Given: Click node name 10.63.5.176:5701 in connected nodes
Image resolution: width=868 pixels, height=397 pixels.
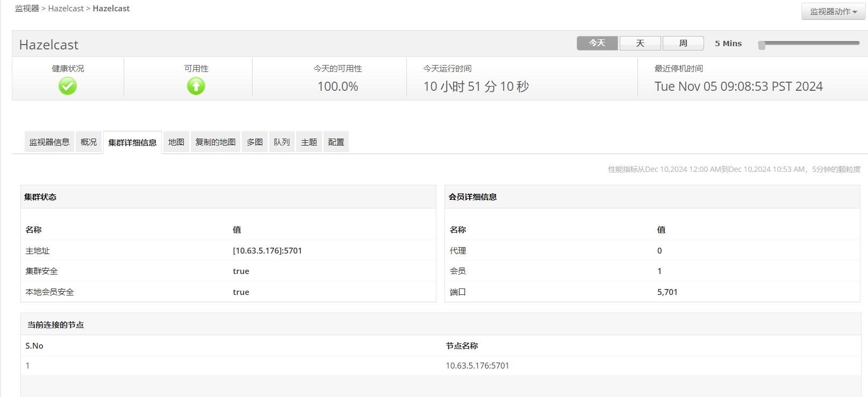Looking at the screenshot, I should pyautogui.click(x=477, y=366).
